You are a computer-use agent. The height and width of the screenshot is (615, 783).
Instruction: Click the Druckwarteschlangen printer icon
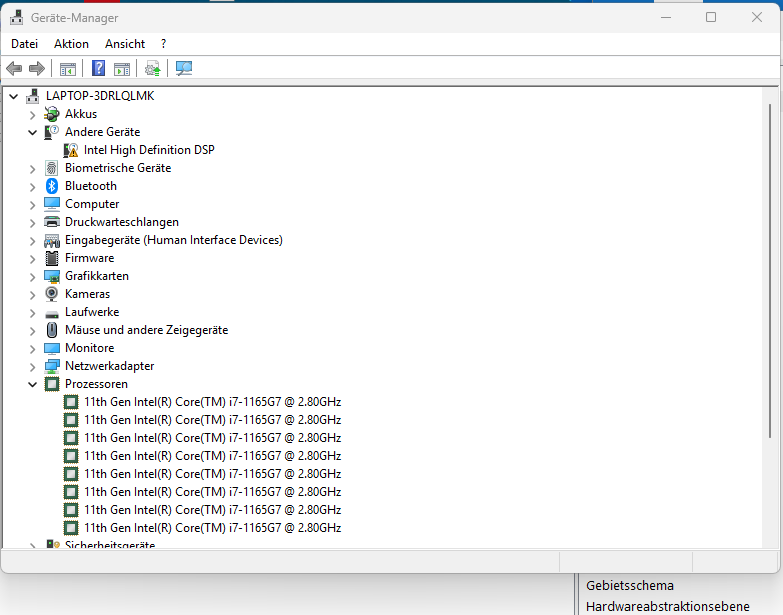click(x=51, y=222)
